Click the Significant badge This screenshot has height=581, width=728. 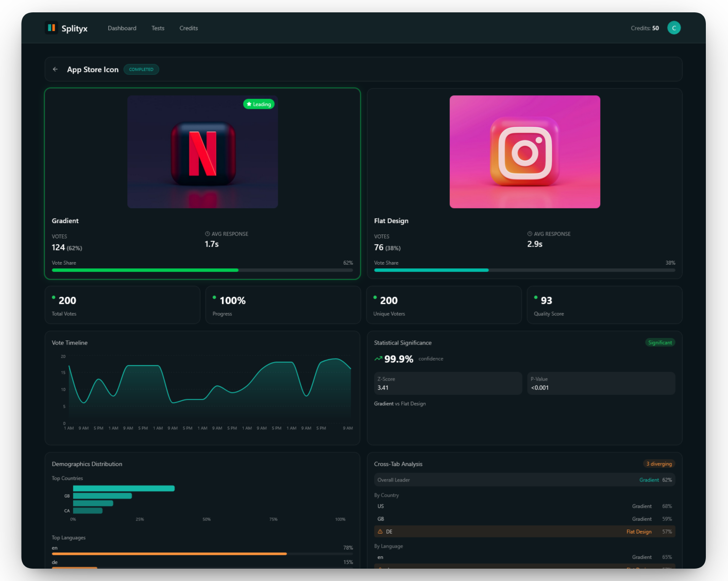pyautogui.click(x=660, y=342)
